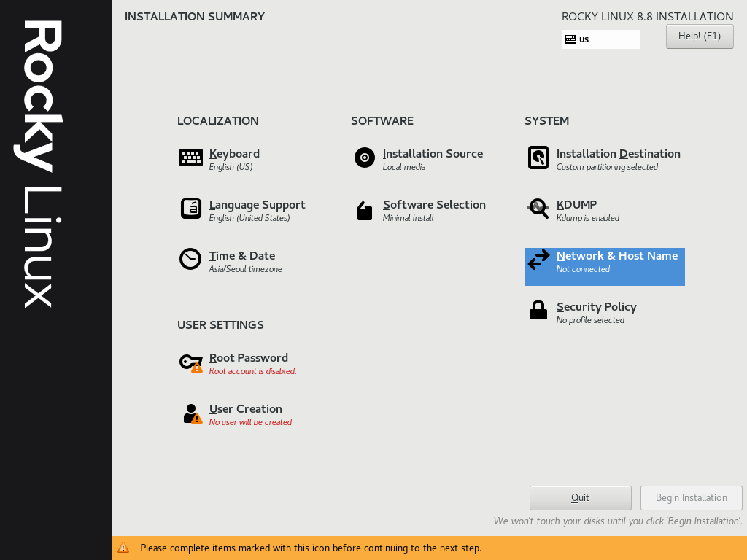The width and height of the screenshot is (747, 560).
Task: Click the Keyboard layout icon
Action: point(190,157)
